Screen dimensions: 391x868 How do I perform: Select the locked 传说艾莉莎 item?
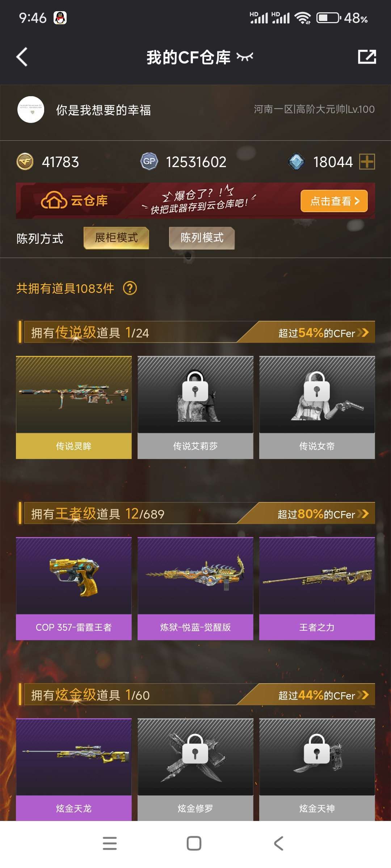tap(195, 408)
